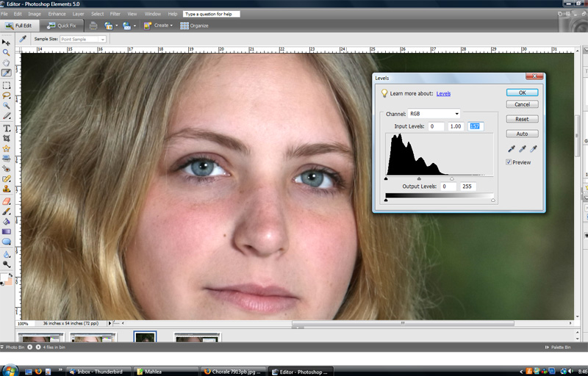This screenshot has height=376, width=588.
Task: Click the foreground color swatch
Action: coord(4,278)
